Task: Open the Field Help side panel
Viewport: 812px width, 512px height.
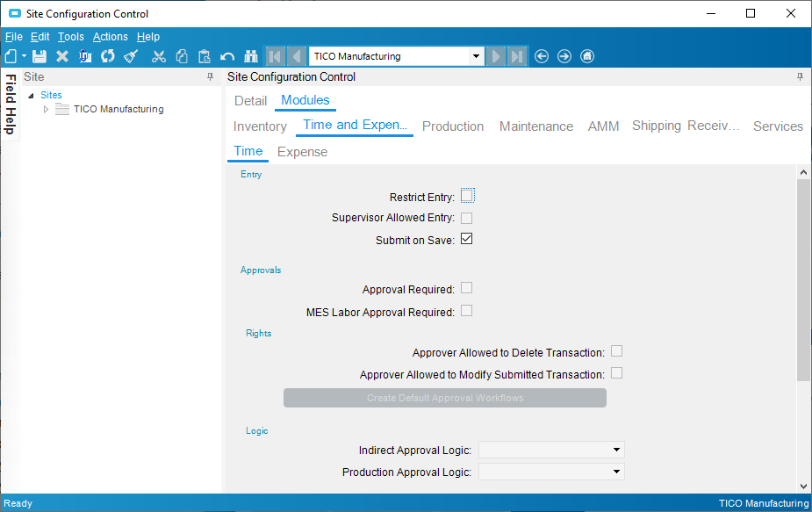Action: (10, 105)
